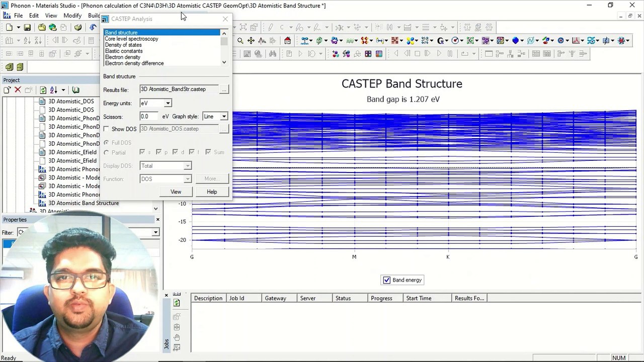Image resolution: width=644 pixels, height=362 pixels.
Task: Click the Save icon in toolbar
Action: tap(27, 28)
